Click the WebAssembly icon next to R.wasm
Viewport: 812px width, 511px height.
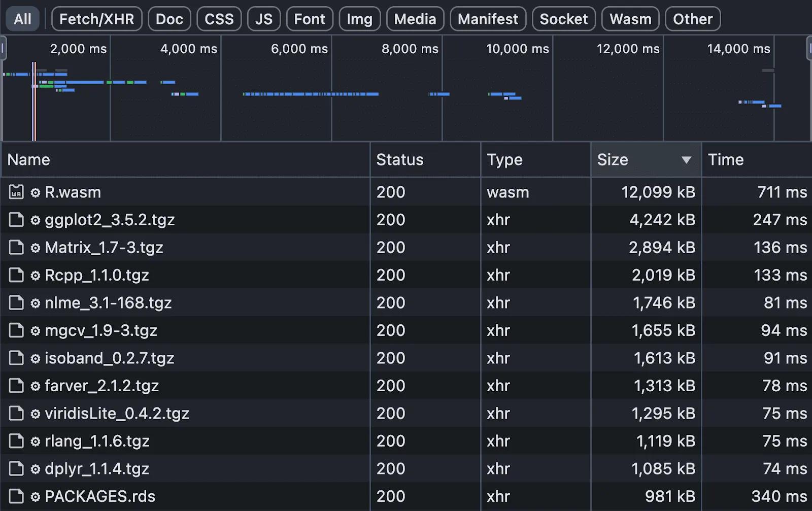click(x=16, y=192)
